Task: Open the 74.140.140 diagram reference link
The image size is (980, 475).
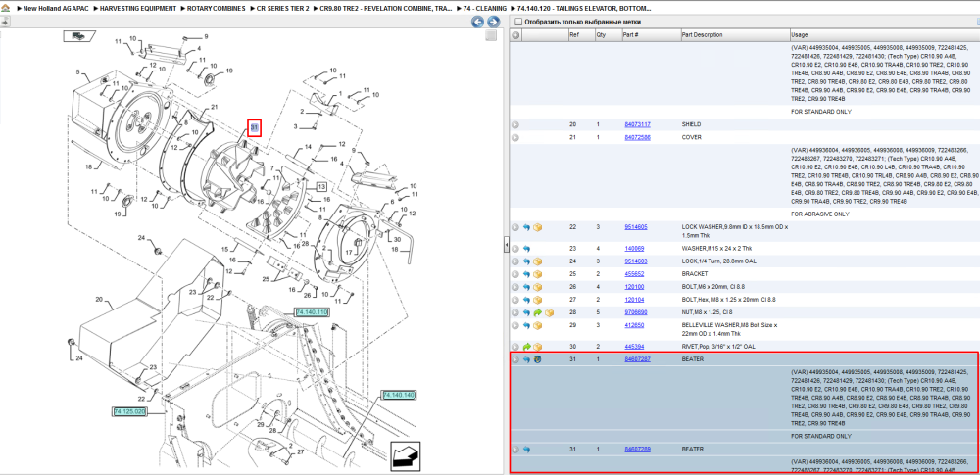Action: click(398, 395)
